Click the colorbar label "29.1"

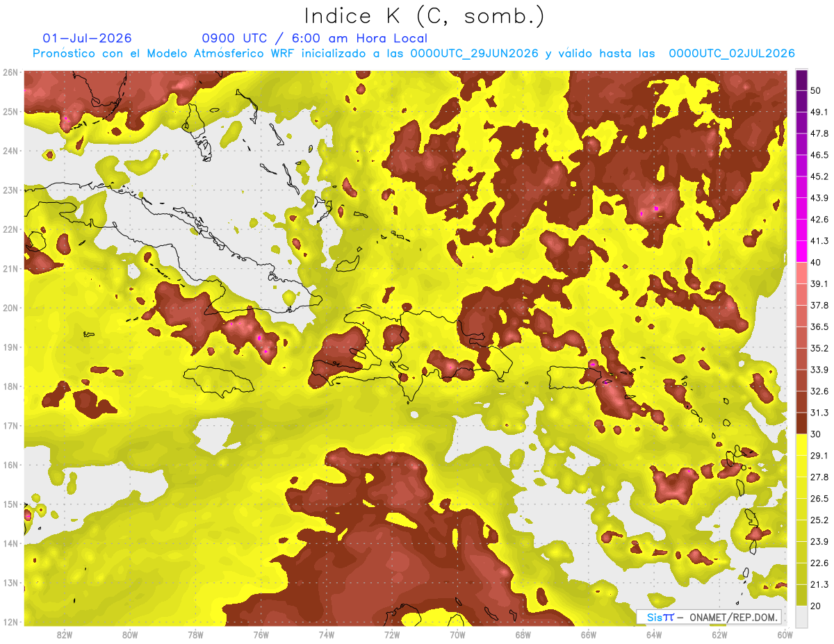click(818, 455)
